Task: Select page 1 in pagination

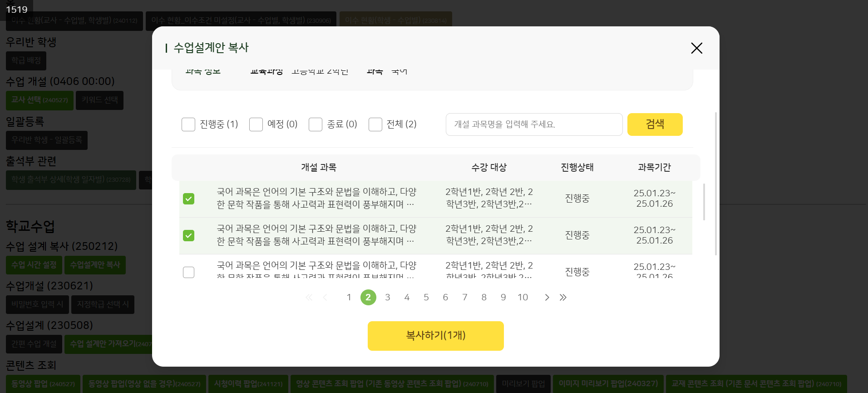Action: (349, 298)
